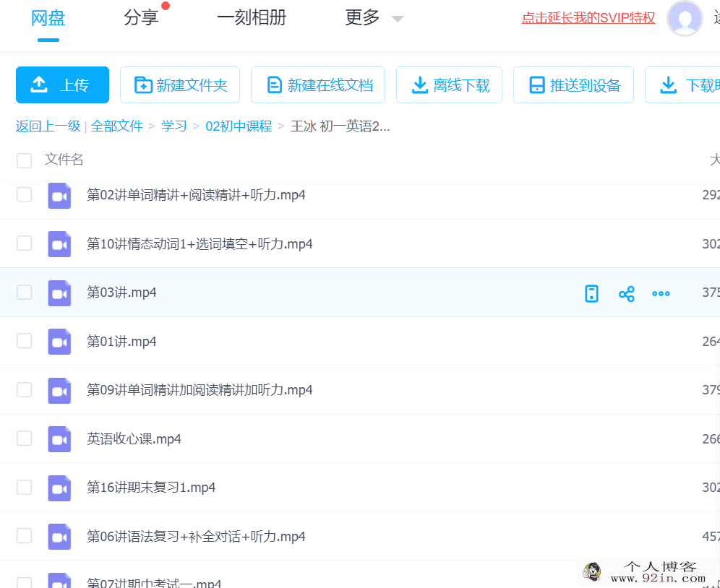The height and width of the screenshot is (588, 720).
Task: Click 新建在线文档 button
Action: (318, 85)
